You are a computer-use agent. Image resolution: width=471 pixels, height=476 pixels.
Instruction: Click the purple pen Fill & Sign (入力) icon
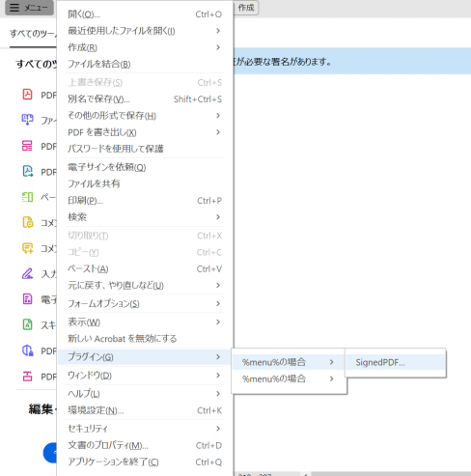[27, 273]
